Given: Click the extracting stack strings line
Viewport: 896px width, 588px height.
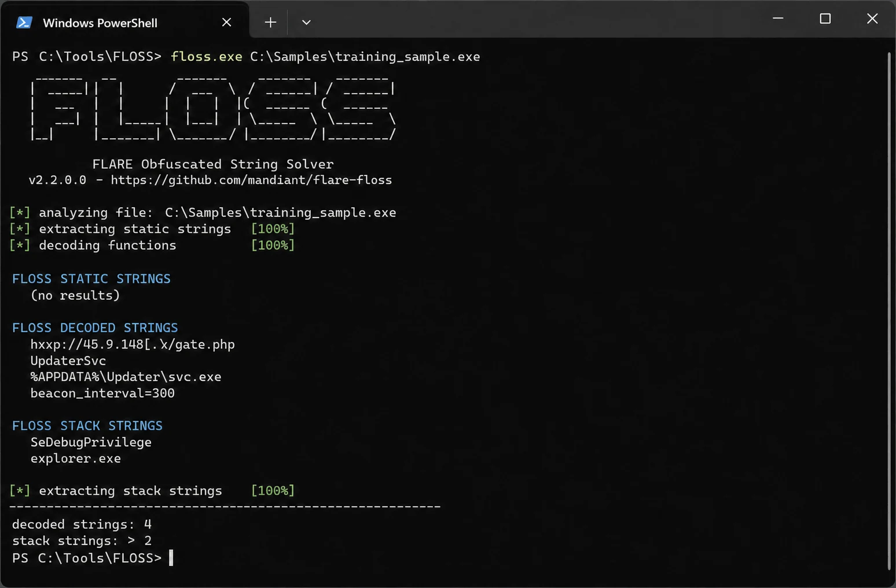Looking at the screenshot, I should pos(152,490).
